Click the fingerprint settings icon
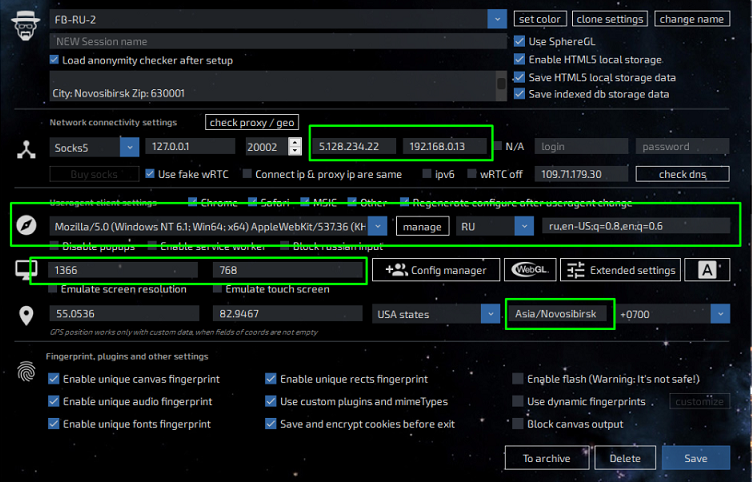 click(26, 372)
